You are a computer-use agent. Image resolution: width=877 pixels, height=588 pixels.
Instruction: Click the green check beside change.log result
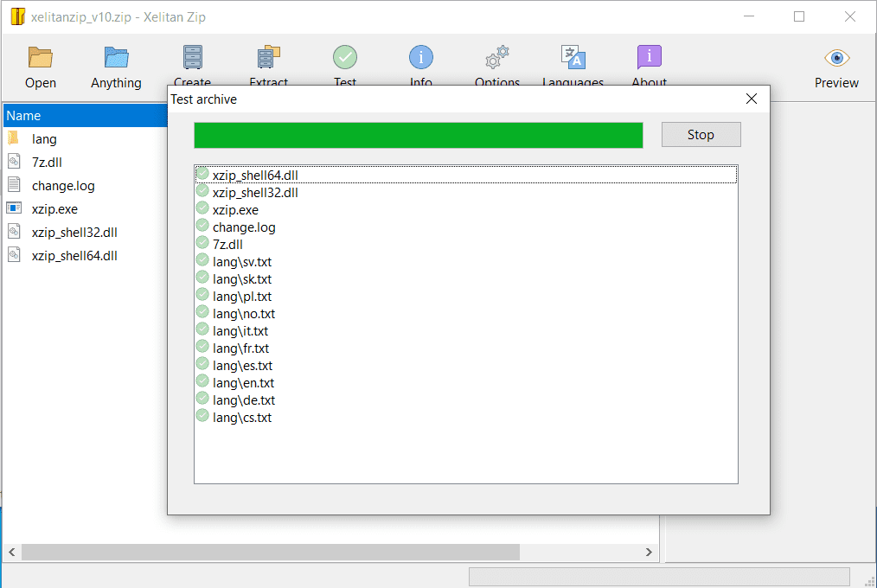(x=202, y=225)
